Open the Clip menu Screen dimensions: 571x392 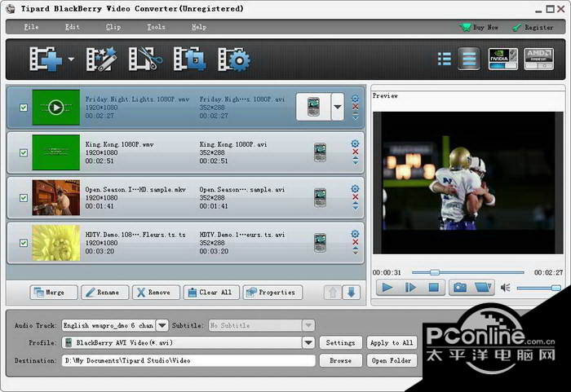pos(113,27)
